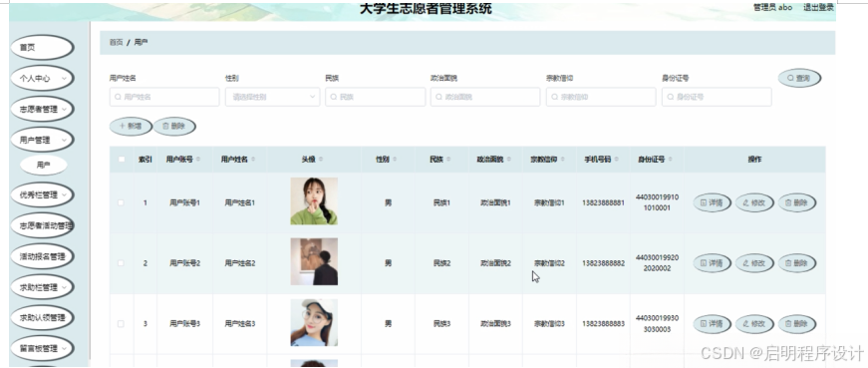Click 删除 for 用户账号1
868x368 pixels.
(796, 202)
